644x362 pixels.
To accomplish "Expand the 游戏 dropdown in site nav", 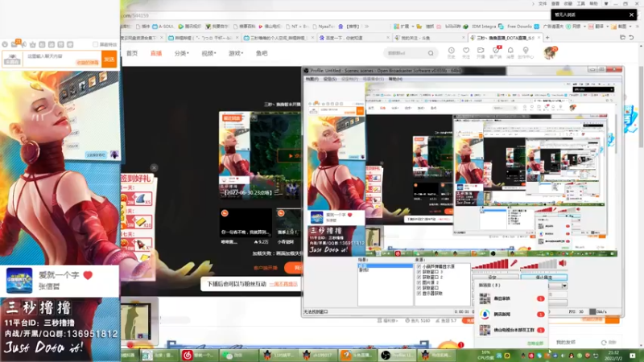I will click(236, 53).
